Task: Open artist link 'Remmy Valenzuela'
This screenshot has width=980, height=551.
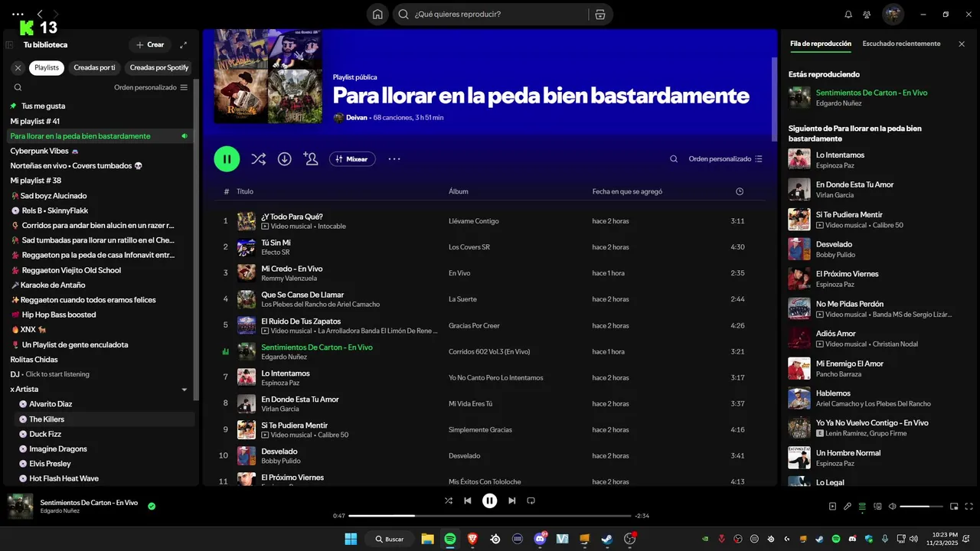Action: click(x=289, y=279)
